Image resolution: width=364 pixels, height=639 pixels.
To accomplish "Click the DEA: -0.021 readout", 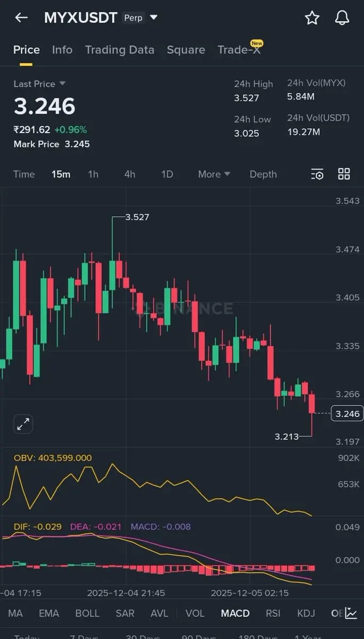I will pyautogui.click(x=97, y=527).
